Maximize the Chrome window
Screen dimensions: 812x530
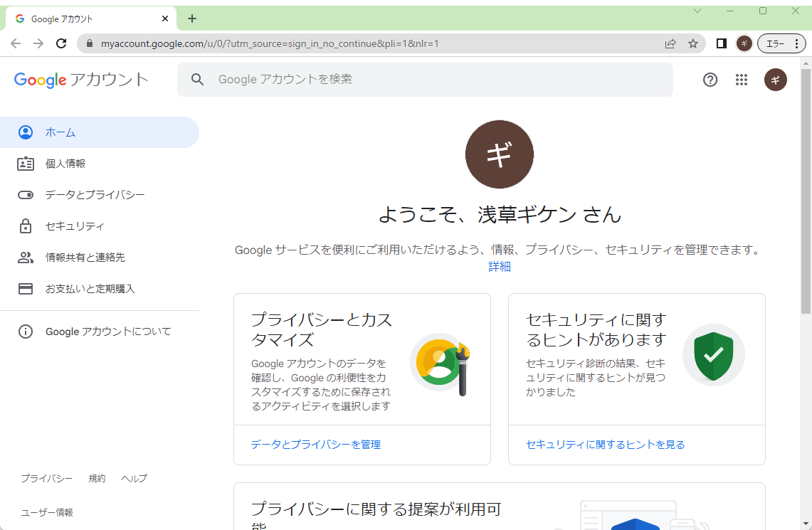763,11
